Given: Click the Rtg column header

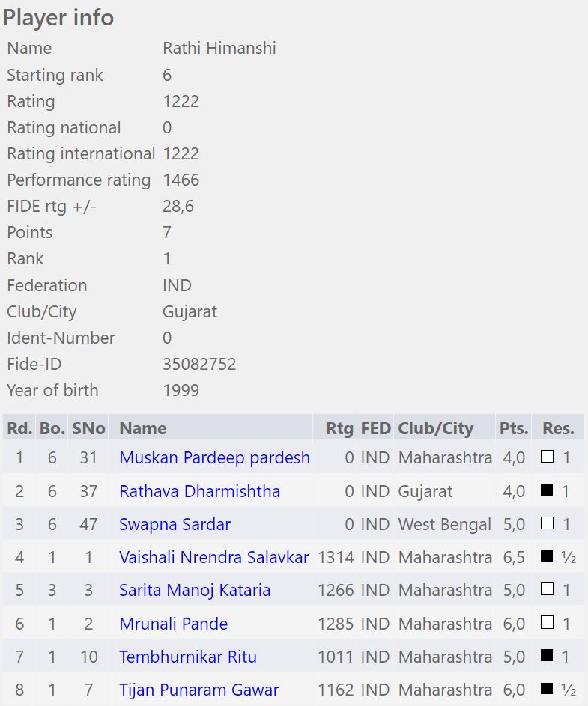Looking at the screenshot, I should [x=339, y=428].
